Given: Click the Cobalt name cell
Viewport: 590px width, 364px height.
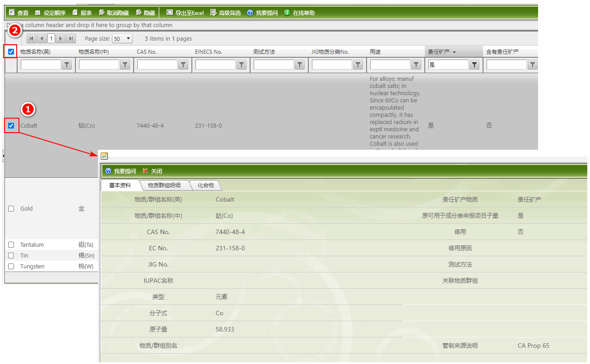Looking at the screenshot, I should click(29, 125).
